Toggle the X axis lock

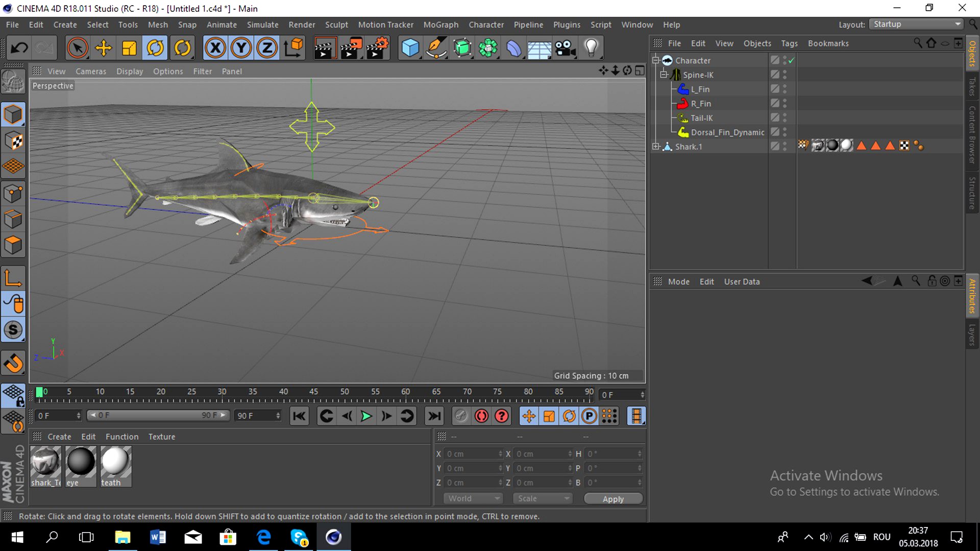pos(215,48)
